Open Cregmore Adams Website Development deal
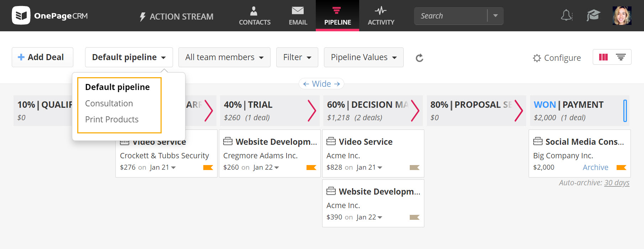 point(276,142)
